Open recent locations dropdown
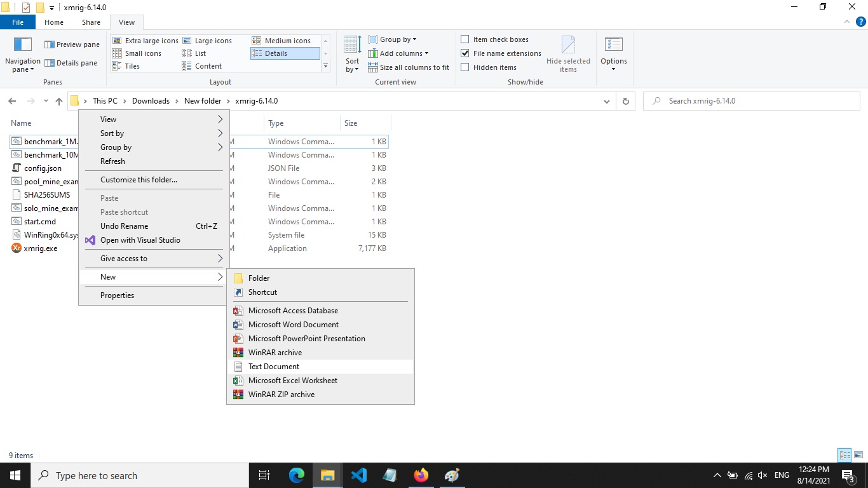This screenshot has height=488, width=868. click(46, 101)
